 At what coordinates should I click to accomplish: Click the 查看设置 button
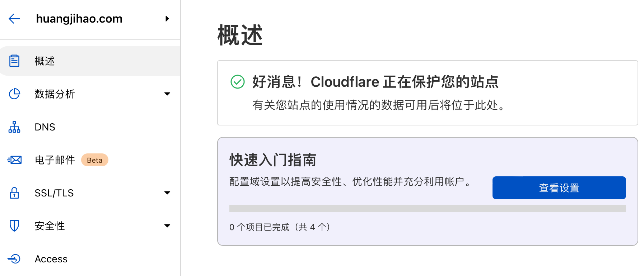pos(559,187)
